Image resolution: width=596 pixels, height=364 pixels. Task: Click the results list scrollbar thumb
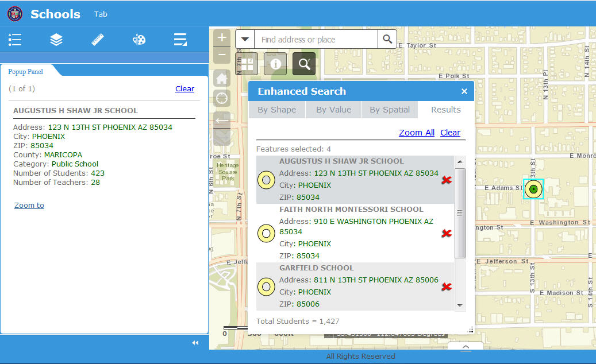(x=460, y=214)
